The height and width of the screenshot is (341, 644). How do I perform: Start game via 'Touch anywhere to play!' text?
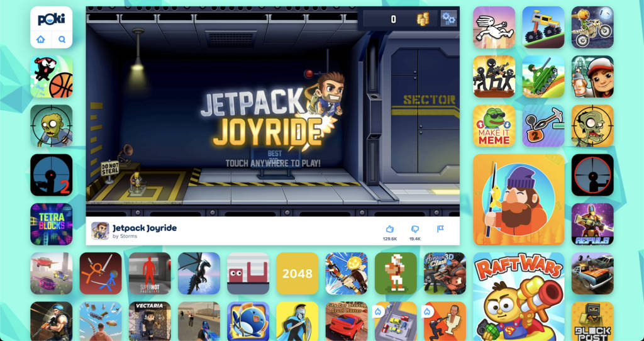[x=273, y=163]
